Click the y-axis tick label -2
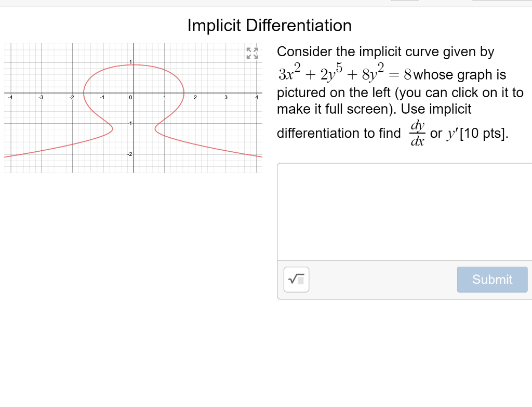The width and height of the screenshot is (532, 407). point(129,154)
